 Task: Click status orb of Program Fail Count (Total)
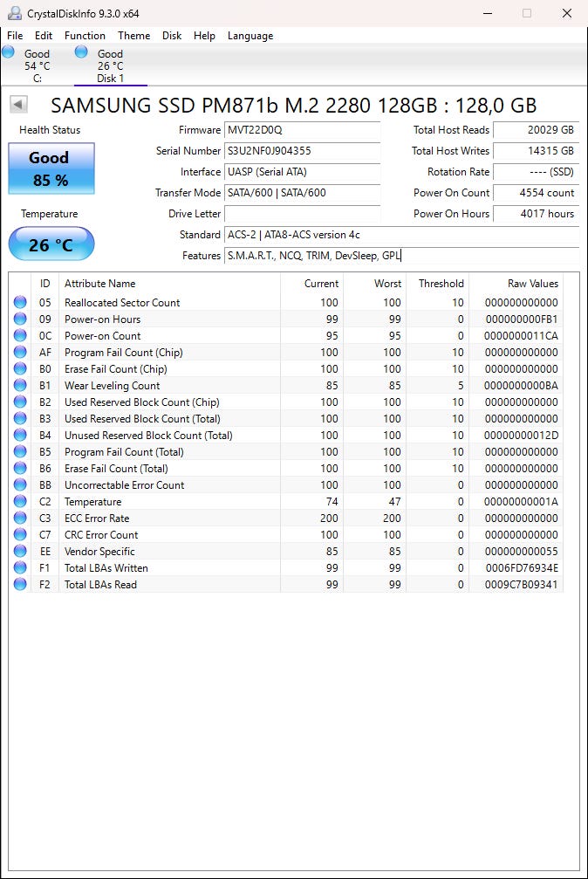point(20,451)
